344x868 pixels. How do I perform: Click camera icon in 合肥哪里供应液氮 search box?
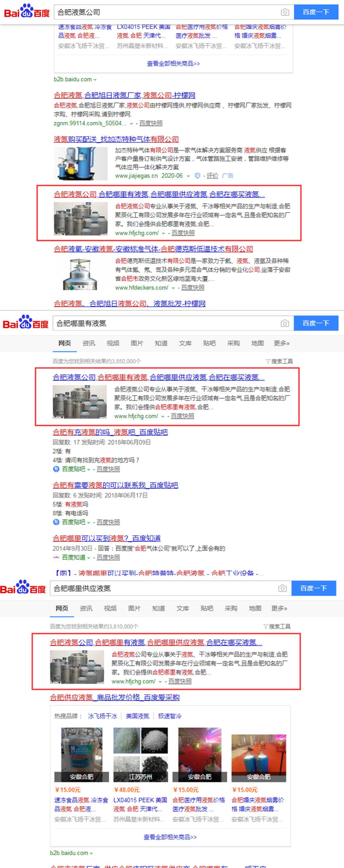click(282, 588)
